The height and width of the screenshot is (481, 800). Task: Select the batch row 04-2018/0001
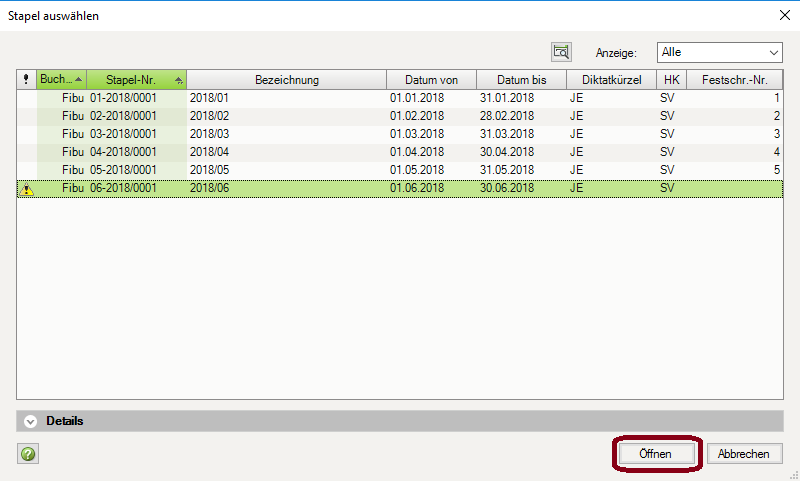coord(123,152)
